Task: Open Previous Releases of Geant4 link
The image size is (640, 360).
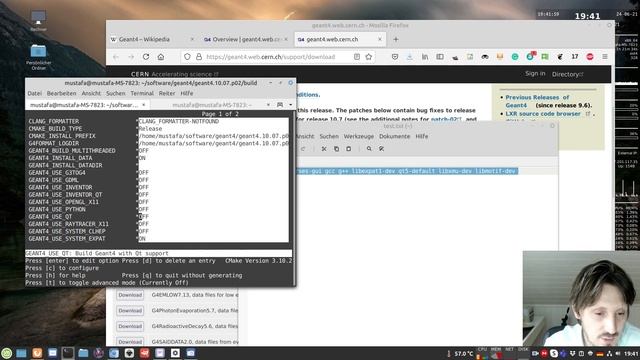Action: click(537, 101)
